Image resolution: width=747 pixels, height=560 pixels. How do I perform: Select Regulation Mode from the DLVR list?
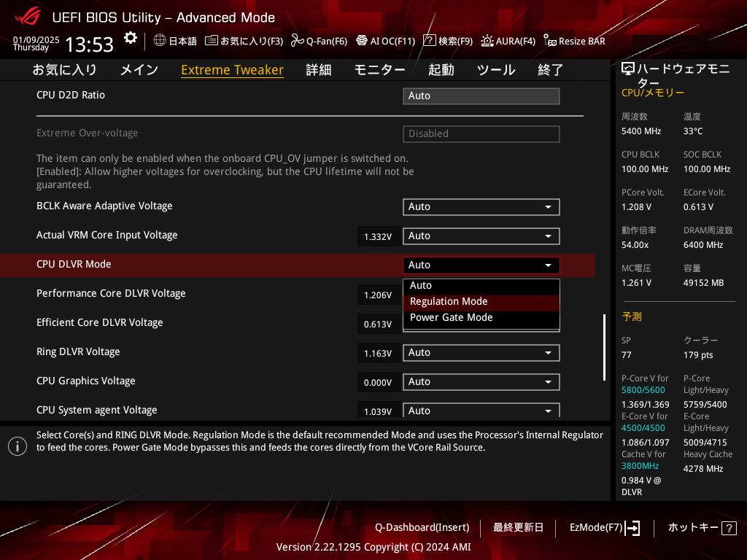coord(449,302)
